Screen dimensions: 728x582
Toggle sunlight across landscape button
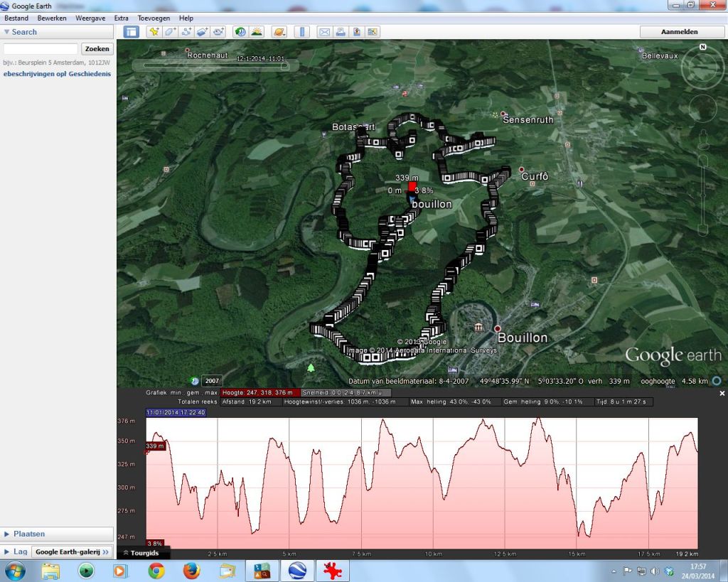point(257,32)
